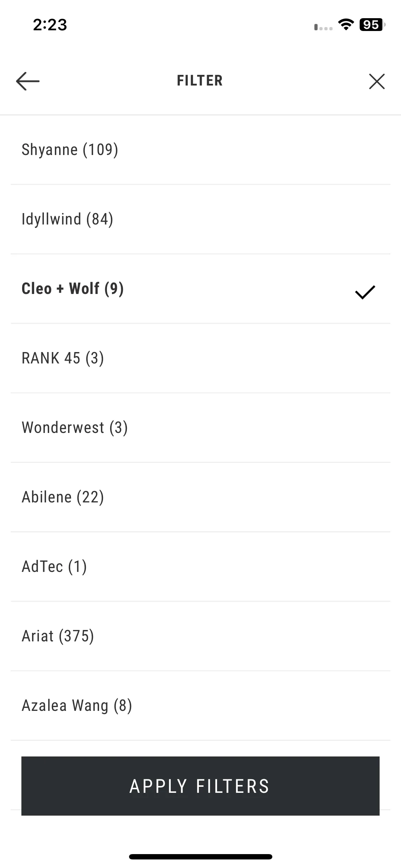This screenshot has height=868, width=401.
Task: Tap the home indicator bar
Action: point(200,857)
